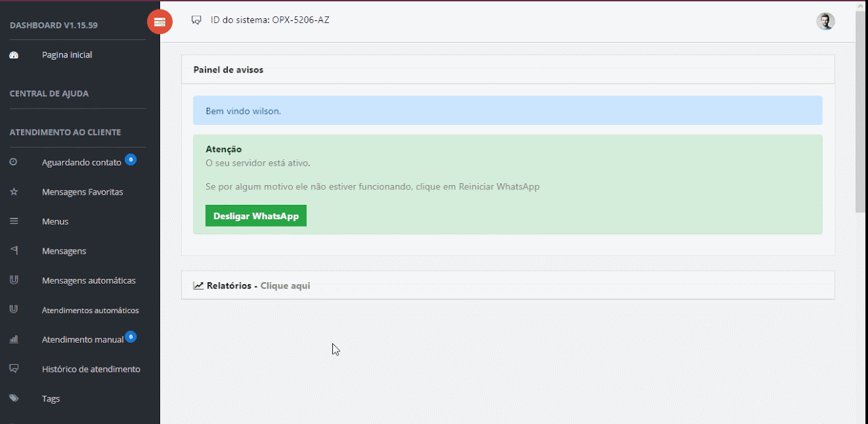This screenshot has width=868, height=424.
Task: Click the magnet icon for Mensagens automáticas
Action: click(x=14, y=280)
